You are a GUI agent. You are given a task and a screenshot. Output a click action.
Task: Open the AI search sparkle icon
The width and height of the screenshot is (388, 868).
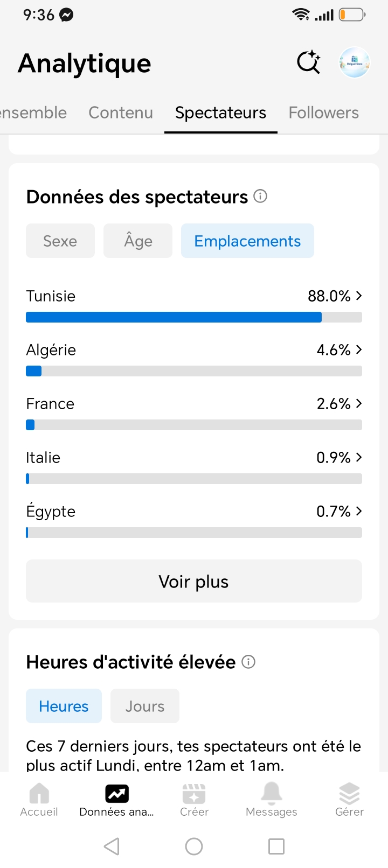(309, 62)
